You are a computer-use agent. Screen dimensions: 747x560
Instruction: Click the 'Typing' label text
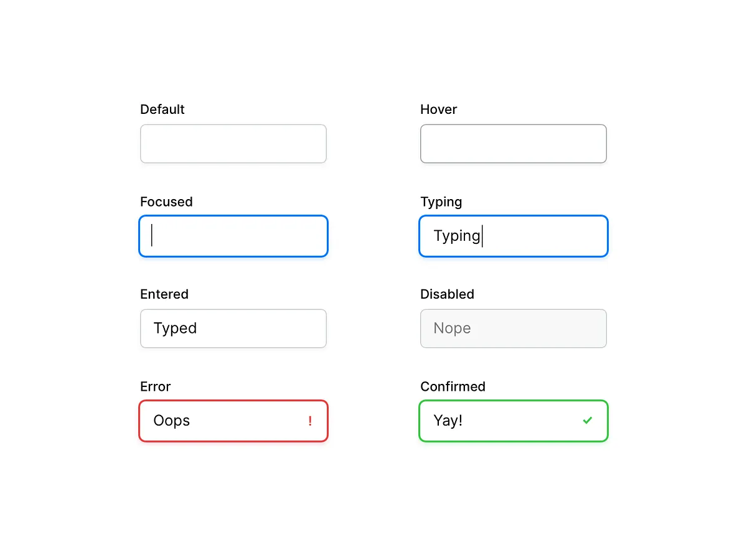click(x=441, y=202)
